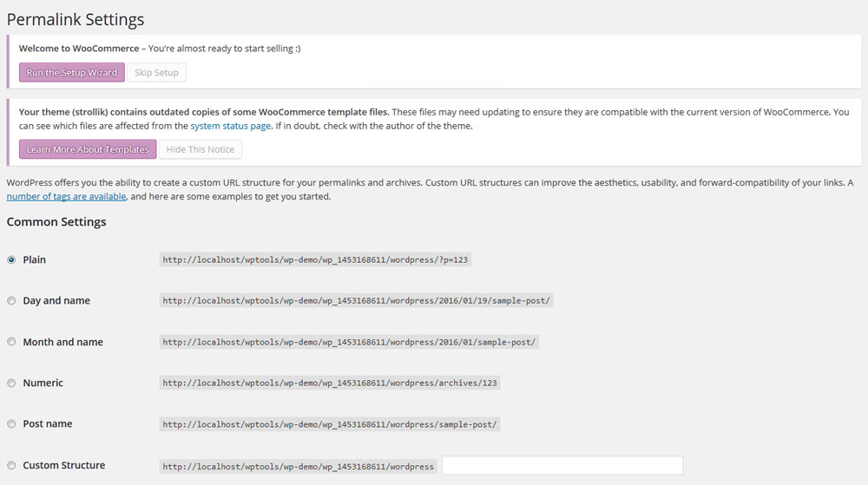
Task: Dismiss with the Hide This Notice button
Action: pos(201,149)
